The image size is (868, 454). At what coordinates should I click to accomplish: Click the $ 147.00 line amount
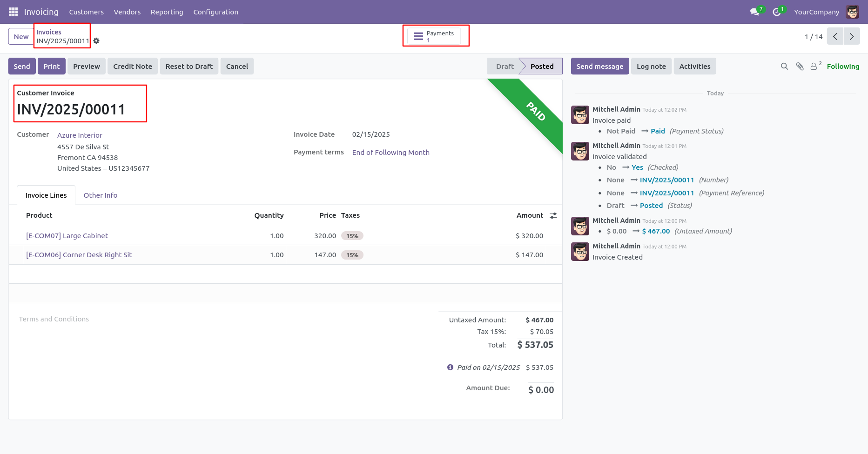(530, 255)
